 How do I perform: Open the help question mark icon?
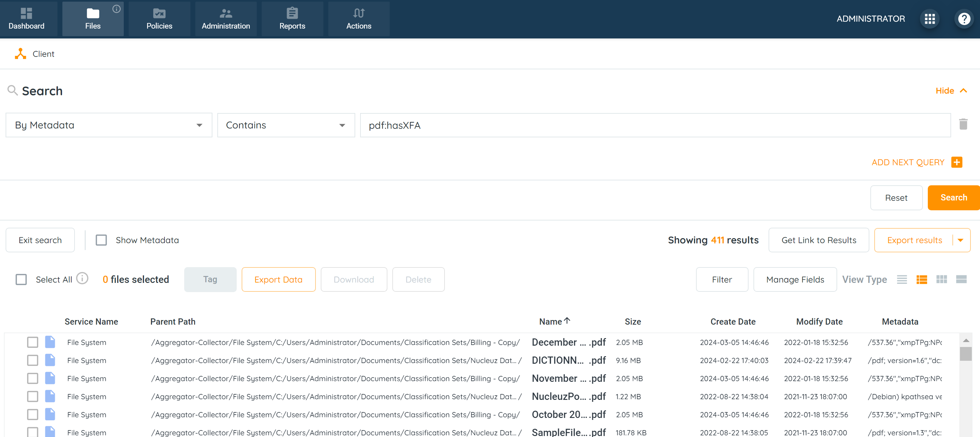[x=964, y=19]
